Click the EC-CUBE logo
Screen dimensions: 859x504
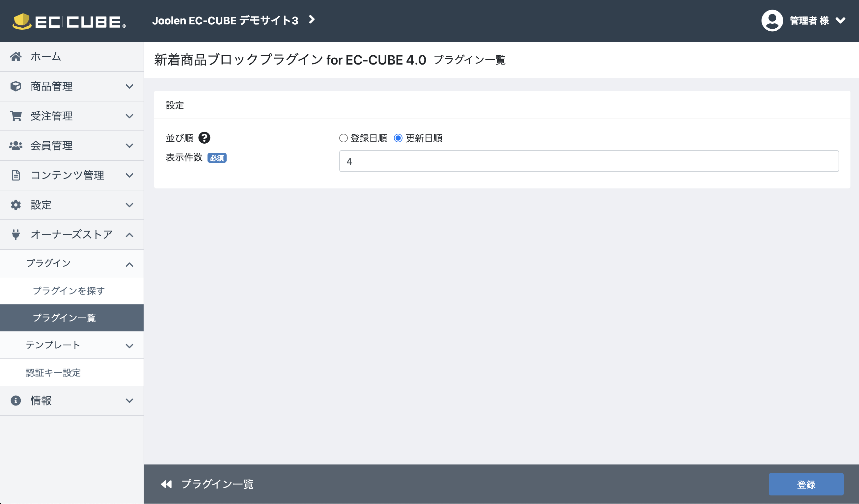click(69, 21)
